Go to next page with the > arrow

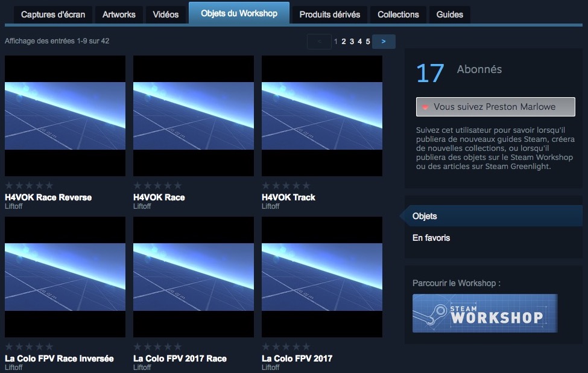coord(384,42)
